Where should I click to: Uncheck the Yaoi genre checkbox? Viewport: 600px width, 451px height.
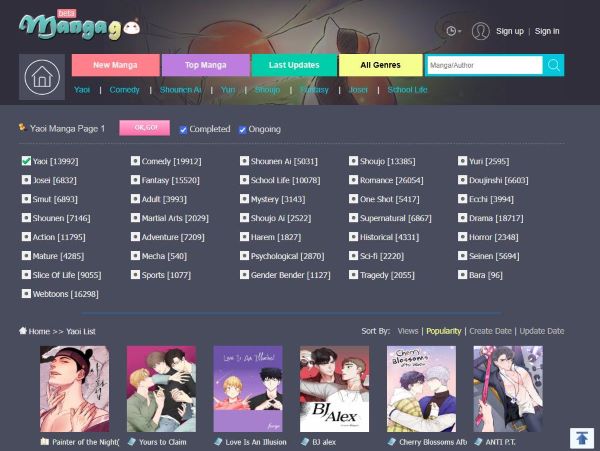click(26, 161)
